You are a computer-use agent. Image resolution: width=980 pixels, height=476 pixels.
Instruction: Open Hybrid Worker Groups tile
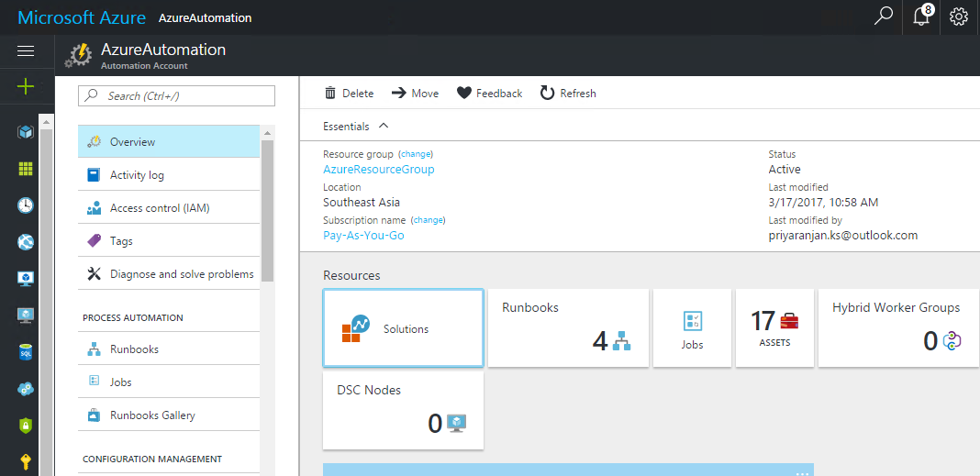[x=898, y=328]
